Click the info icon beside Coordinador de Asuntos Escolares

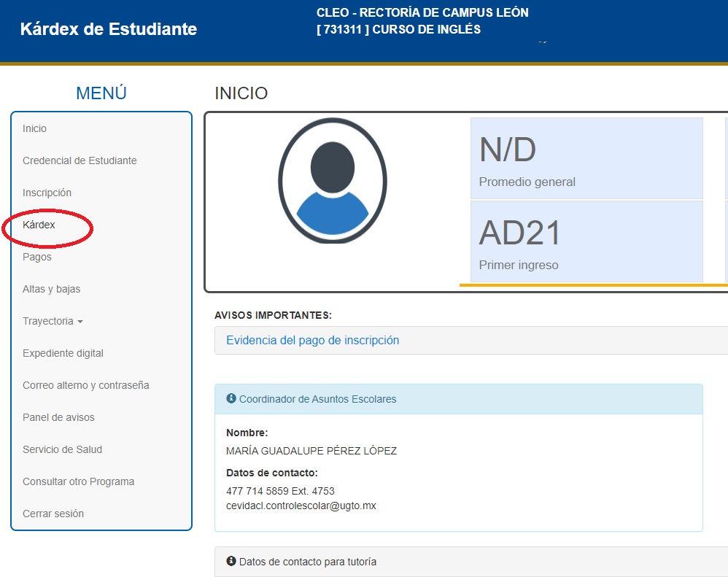231,398
